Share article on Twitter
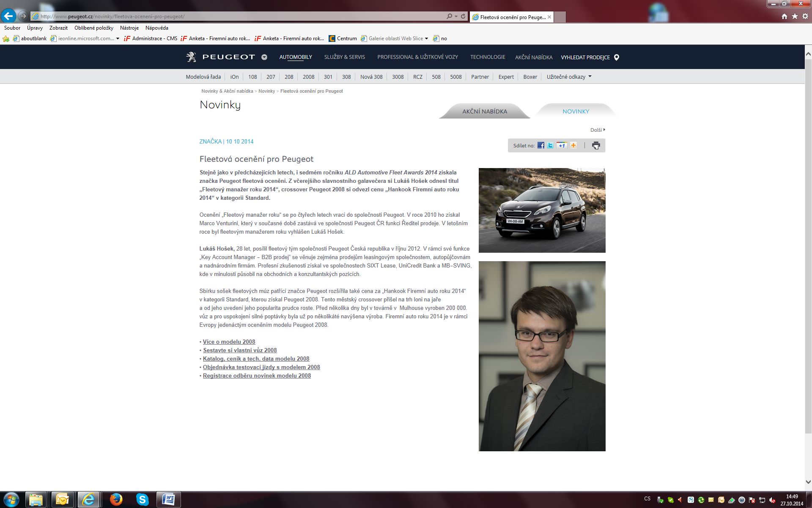Image resolution: width=812 pixels, height=508 pixels. 550,145
